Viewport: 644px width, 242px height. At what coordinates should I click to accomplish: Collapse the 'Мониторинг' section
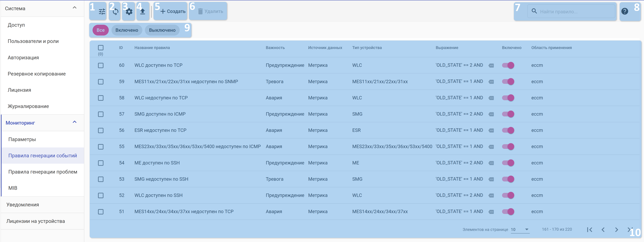74,122
